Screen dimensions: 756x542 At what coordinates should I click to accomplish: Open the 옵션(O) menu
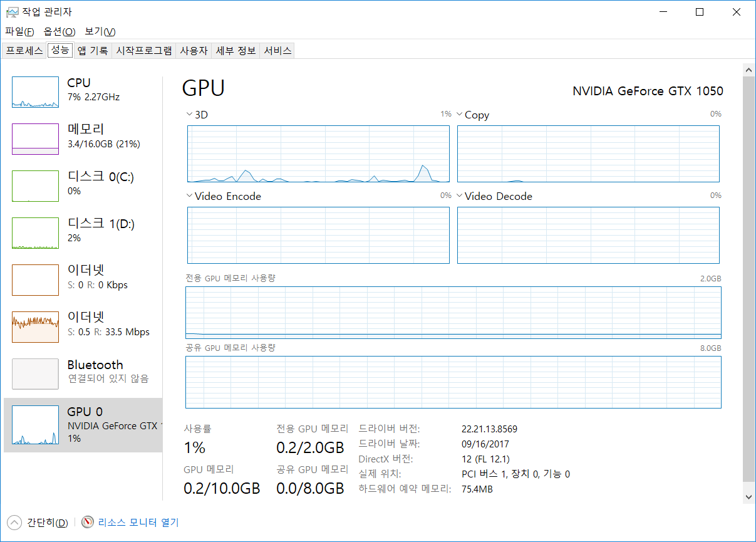60,31
